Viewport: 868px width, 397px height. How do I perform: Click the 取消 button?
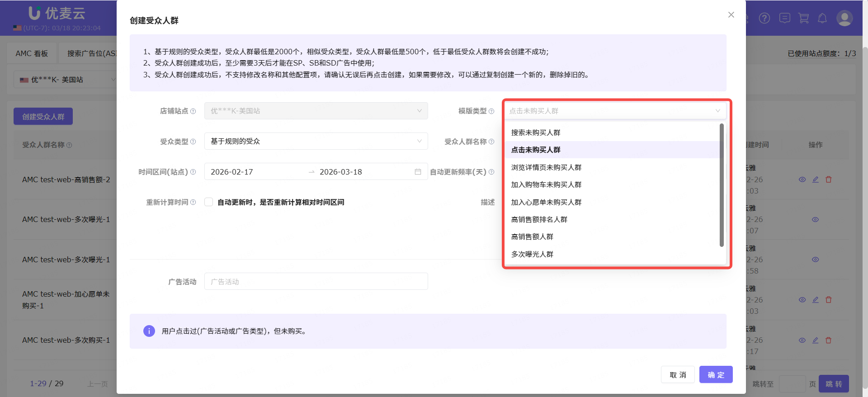click(x=678, y=374)
